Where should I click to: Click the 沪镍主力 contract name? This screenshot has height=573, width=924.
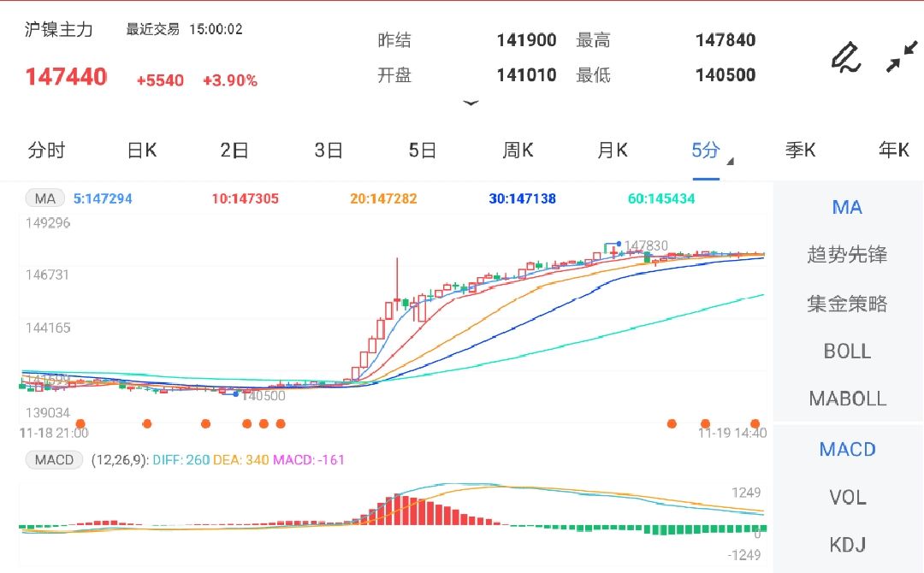[58, 29]
